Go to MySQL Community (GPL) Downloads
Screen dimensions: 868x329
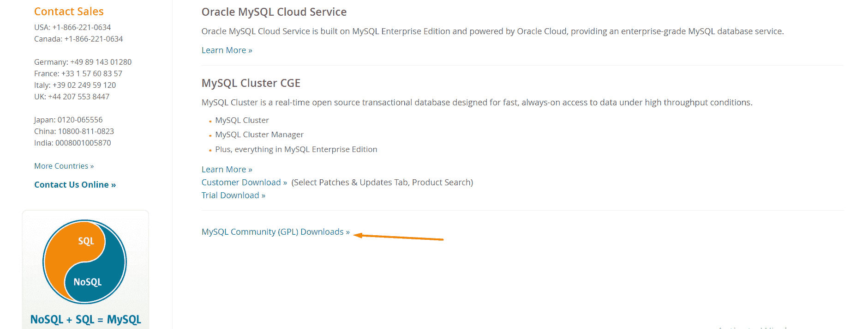[275, 232]
